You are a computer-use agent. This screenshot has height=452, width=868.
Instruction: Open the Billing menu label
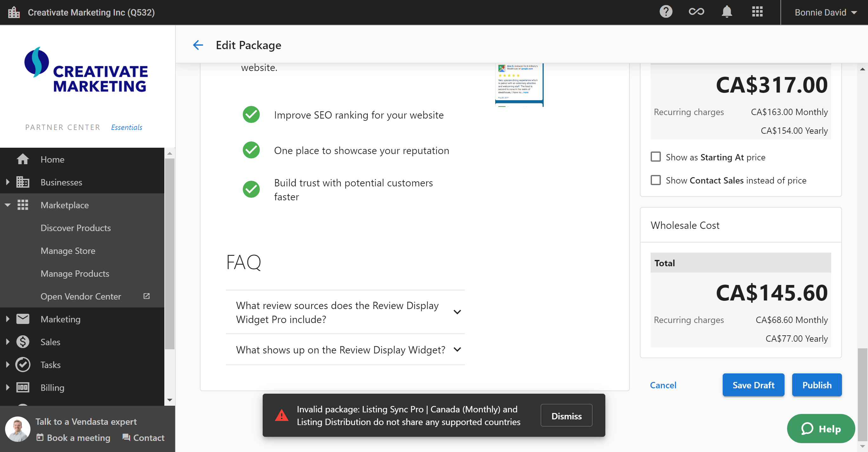point(52,388)
